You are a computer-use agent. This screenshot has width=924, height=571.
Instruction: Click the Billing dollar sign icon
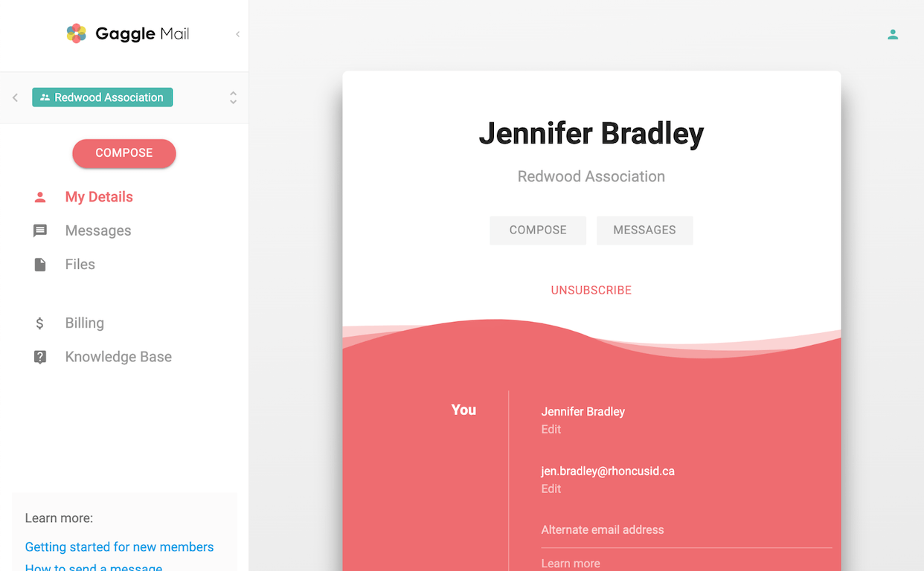40,323
